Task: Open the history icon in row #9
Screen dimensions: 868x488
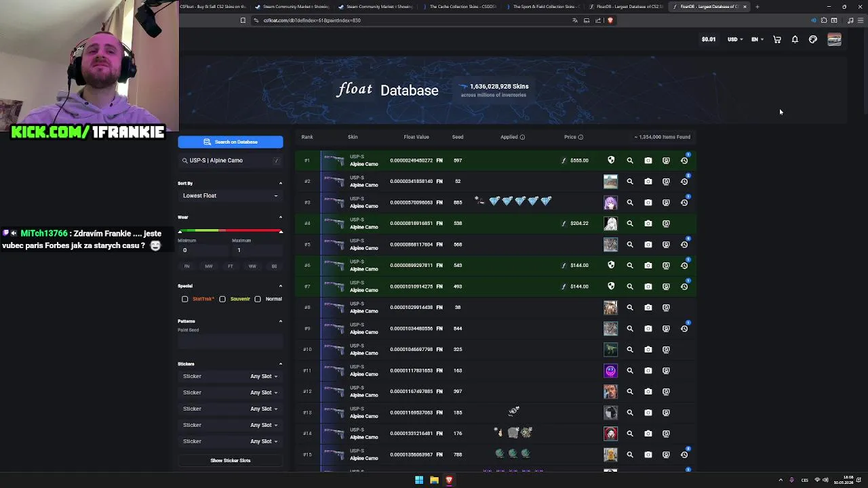Action: pyautogui.click(x=684, y=329)
